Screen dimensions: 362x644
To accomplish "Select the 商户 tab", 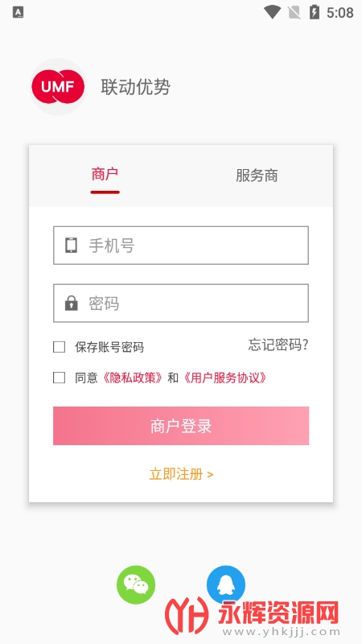I will coord(105,174).
